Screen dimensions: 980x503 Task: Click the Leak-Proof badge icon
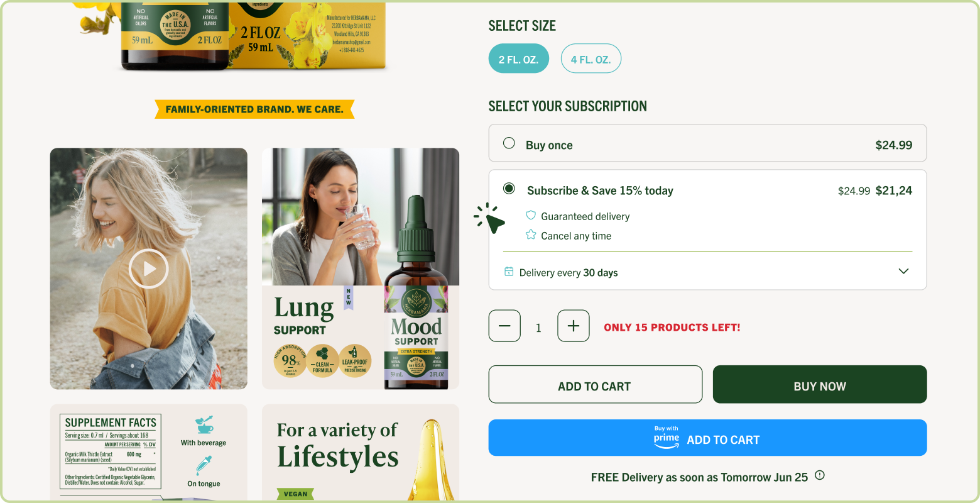pos(355,361)
